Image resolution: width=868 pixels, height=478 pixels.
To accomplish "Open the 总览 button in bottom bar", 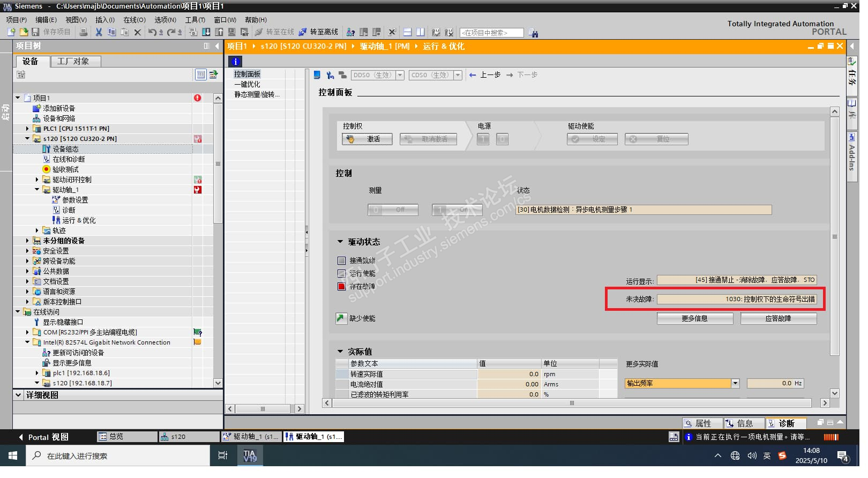I will click(127, 437).
